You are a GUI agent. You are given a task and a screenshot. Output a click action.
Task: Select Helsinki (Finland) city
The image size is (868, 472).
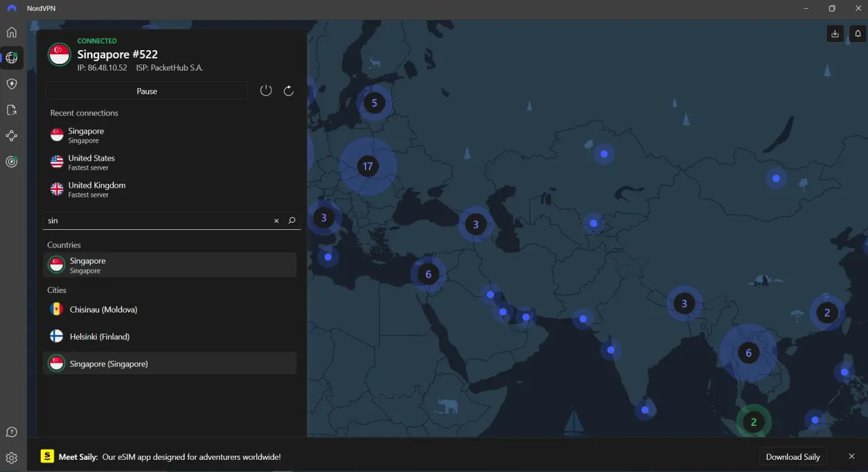170,336
